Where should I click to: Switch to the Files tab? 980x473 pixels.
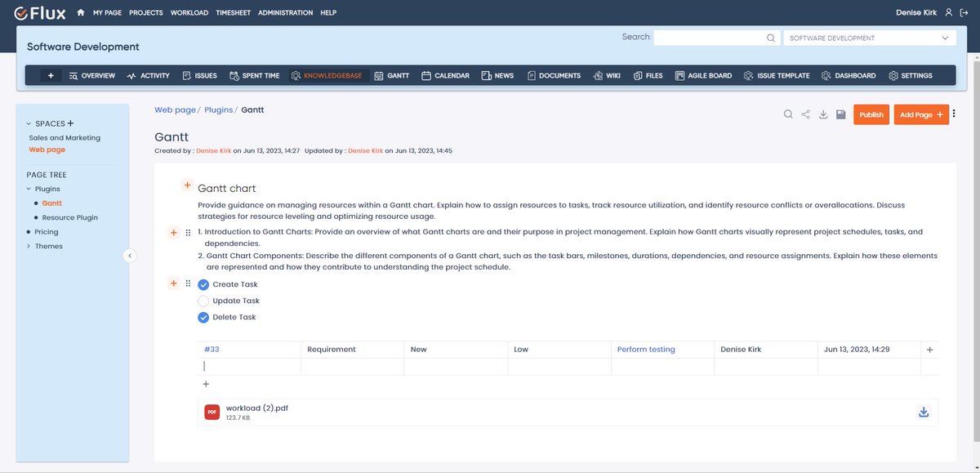[648, 75]
